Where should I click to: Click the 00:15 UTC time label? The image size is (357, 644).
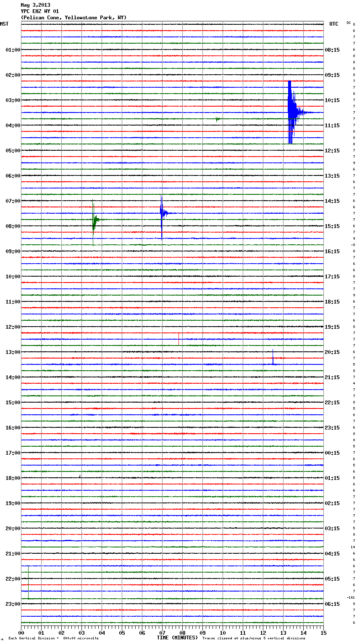point(332,453)
